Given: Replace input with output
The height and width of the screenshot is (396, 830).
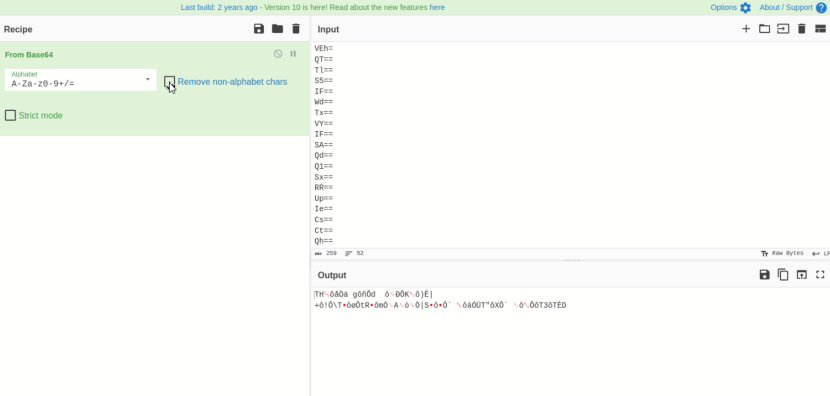Looking at the screenshot, I should pos(801,274).
